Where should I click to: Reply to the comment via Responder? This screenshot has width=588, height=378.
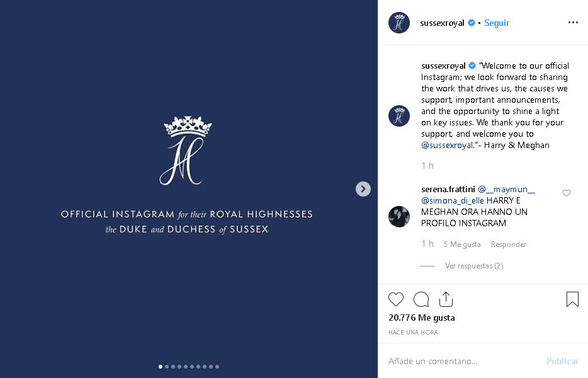point(508,244)
